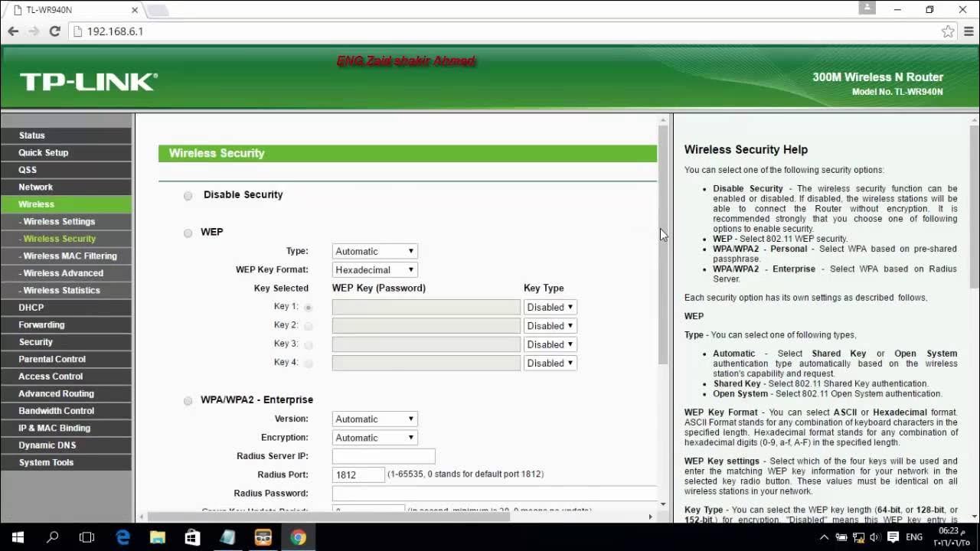This screenshot has height=551, width=980.
Task: Open Chrome menu hamburger icon
Action: 968,31
